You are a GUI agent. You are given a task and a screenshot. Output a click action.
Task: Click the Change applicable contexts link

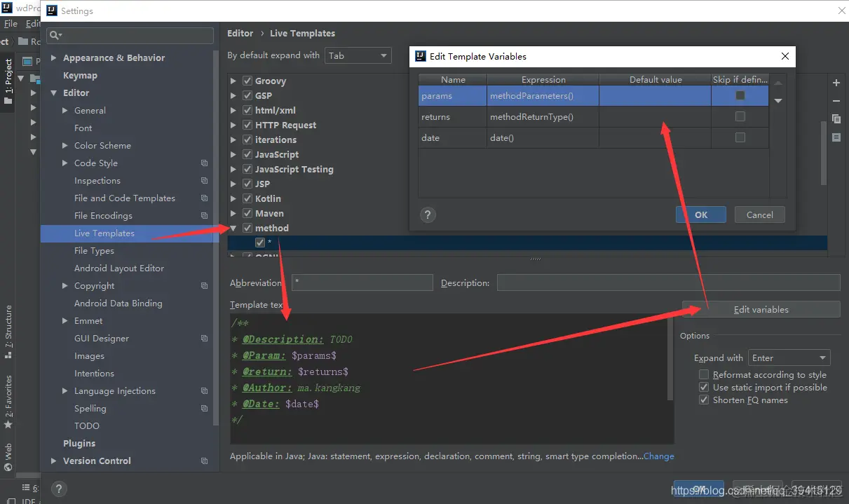point(658,456)
